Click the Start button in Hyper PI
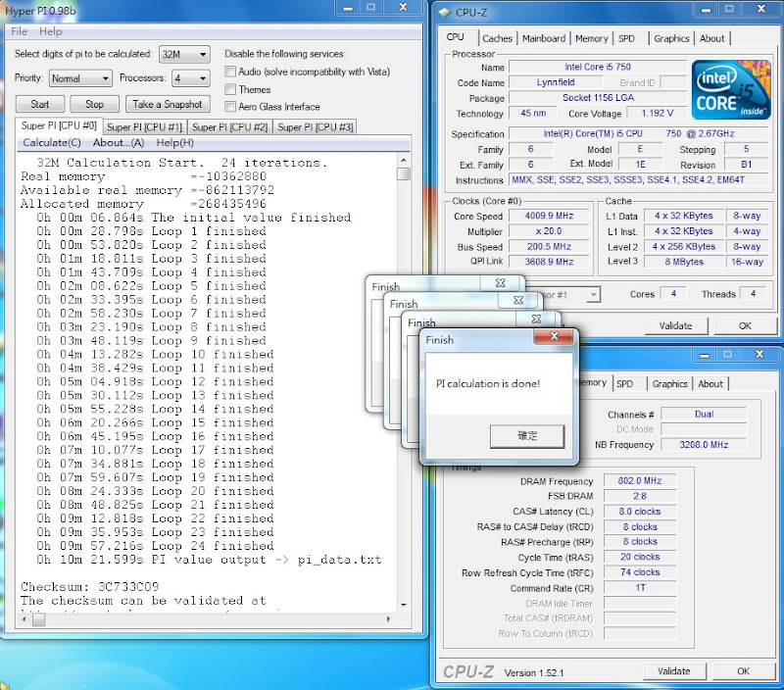Image resolution: width=784 pixels, height=690 pixels. tap(40, 104)
